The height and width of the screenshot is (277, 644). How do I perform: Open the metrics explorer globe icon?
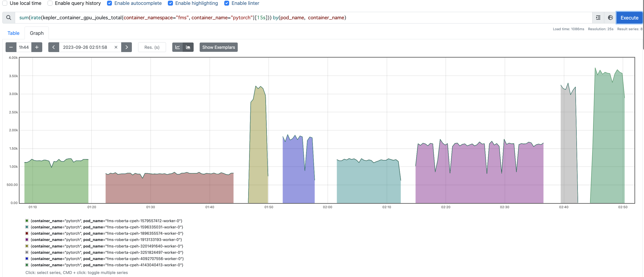click(611, 17)
